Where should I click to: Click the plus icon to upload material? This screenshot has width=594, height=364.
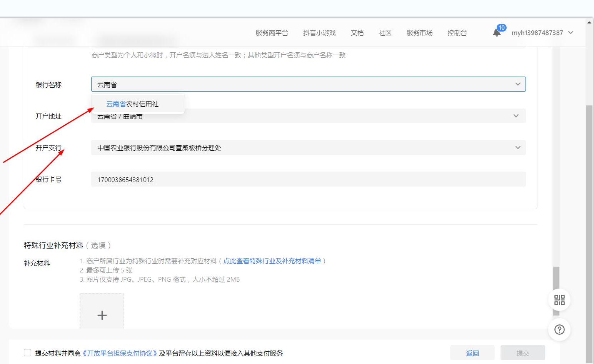click(102, 315)
